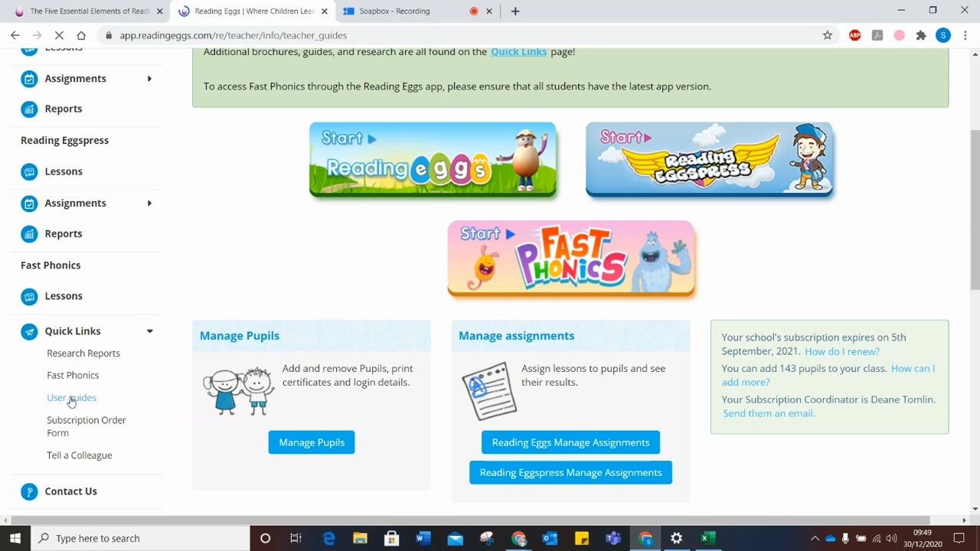
Task: Open Microsoft Teams from taskbar
Action: pyautogui.click(x=612, y=538)
